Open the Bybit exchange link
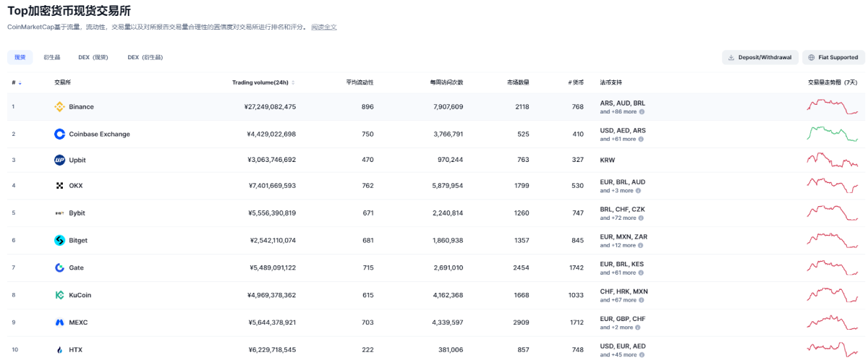Viewport: 868px width, 363px height. pyautogui.click(x=77, y=213)
